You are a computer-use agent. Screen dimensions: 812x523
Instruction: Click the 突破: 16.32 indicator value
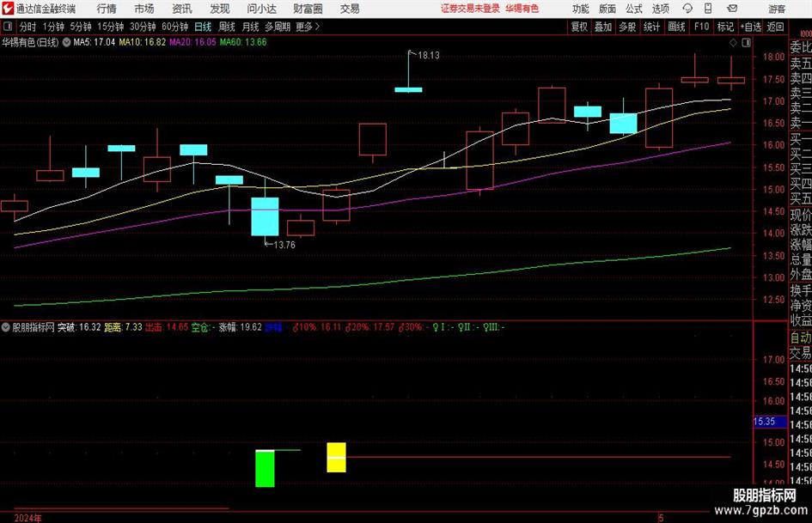[x=79, y=327]
